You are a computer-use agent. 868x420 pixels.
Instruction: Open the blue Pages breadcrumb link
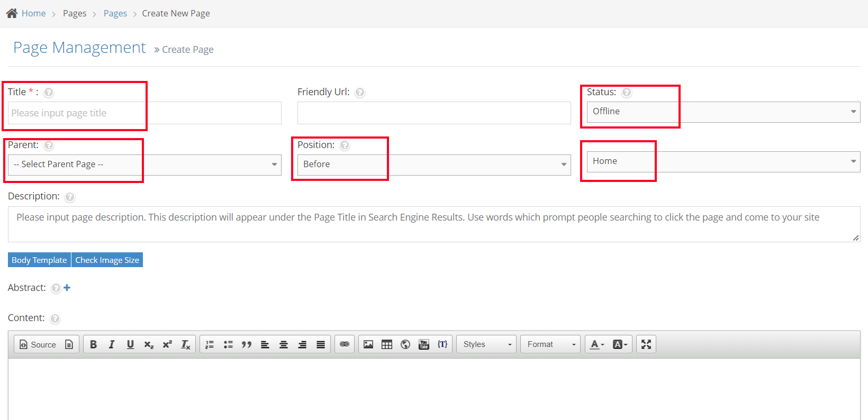115,13
